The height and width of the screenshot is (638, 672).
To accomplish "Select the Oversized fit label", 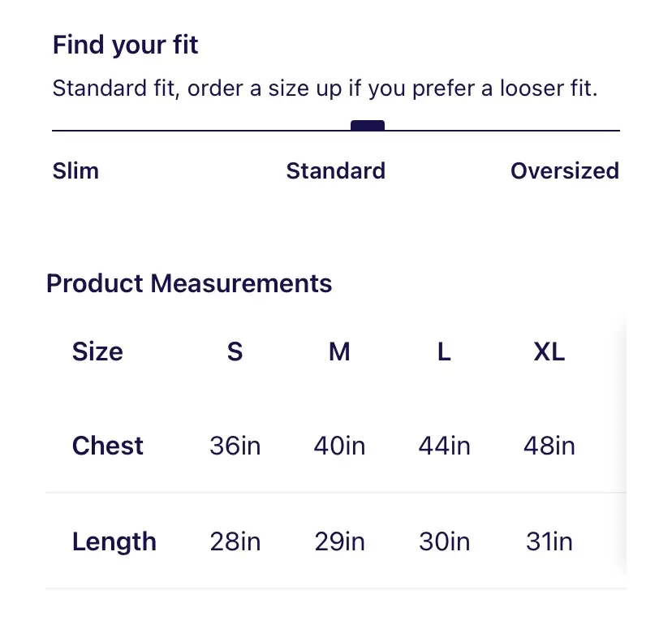I will [x=564, y=171].
